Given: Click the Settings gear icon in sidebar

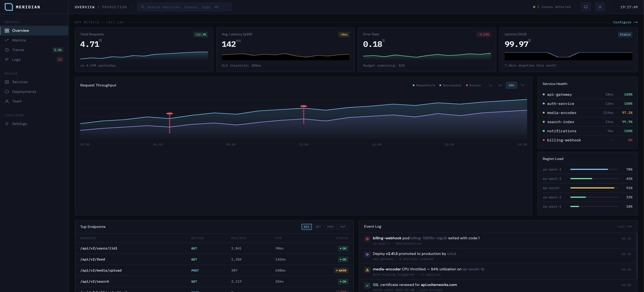Looking at the screenshot, I should coord(7,124).
